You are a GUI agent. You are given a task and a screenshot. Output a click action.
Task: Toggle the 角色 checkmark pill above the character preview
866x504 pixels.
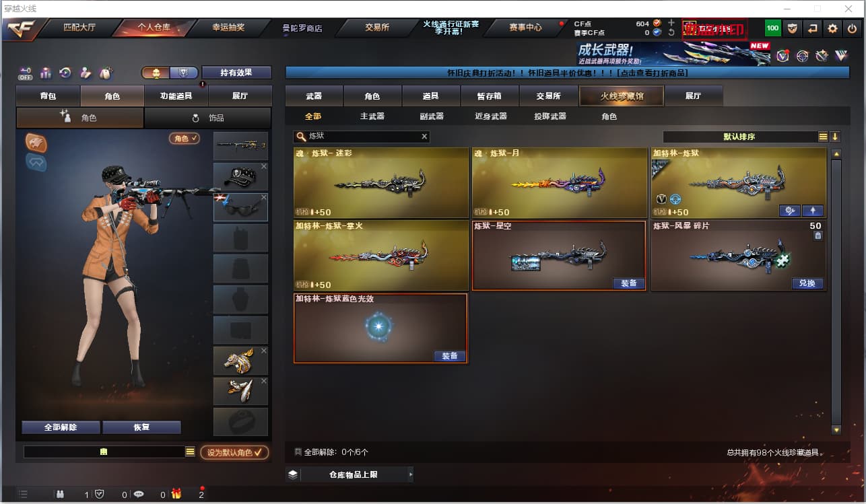click(185, 139)
